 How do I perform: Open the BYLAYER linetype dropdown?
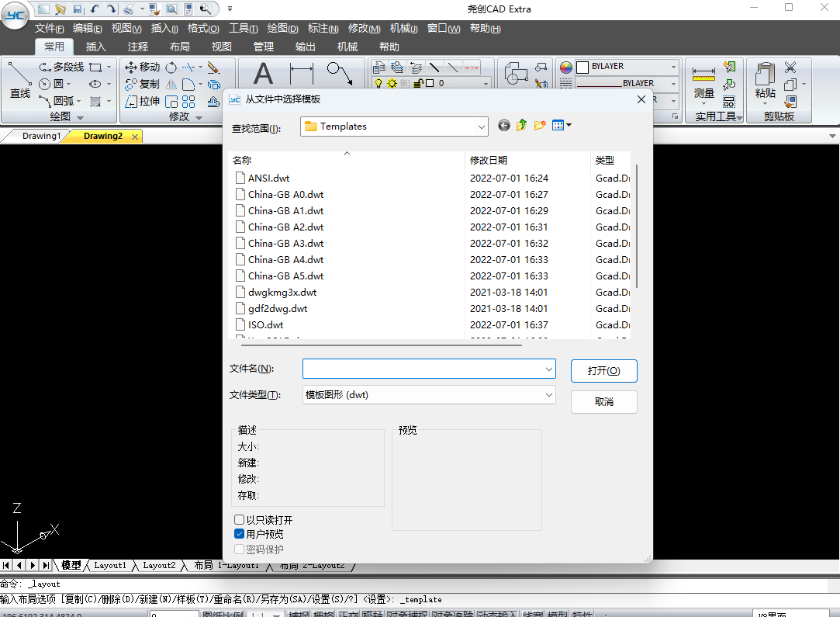click(x=673, y=84)
